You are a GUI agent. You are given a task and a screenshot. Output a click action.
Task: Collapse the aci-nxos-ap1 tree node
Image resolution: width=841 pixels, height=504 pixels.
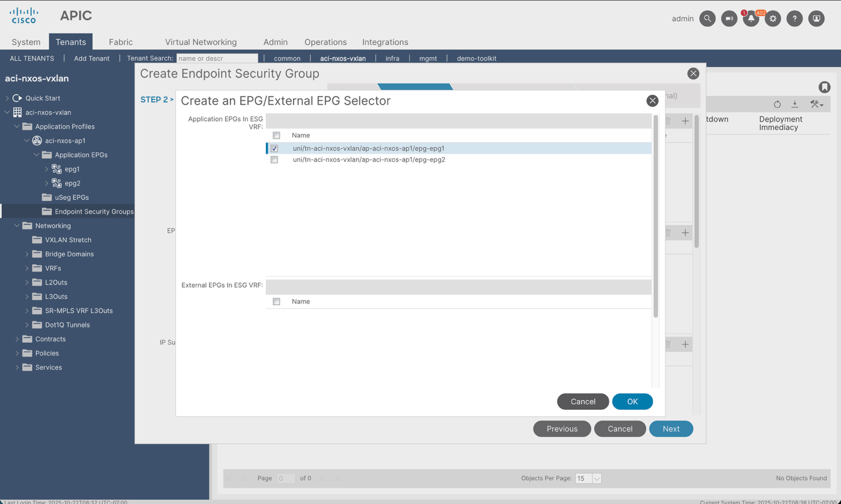(26, 141)
